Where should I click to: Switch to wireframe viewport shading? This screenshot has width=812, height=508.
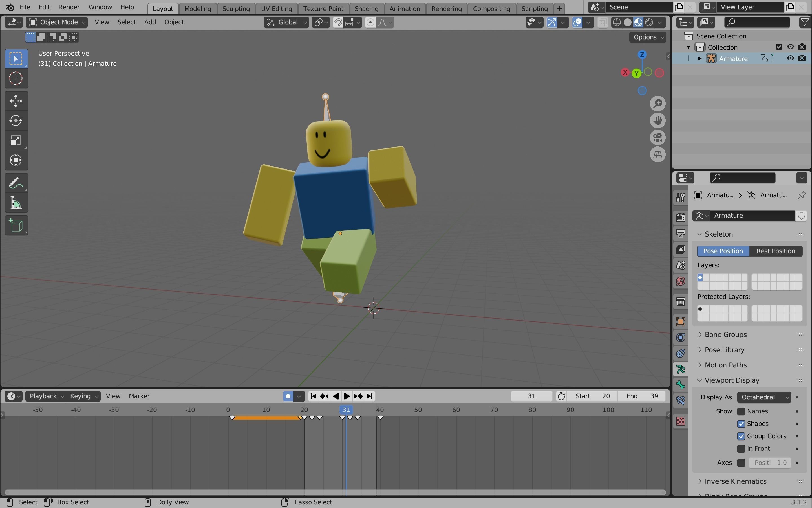pyautogui.click(x=617, y=23)
